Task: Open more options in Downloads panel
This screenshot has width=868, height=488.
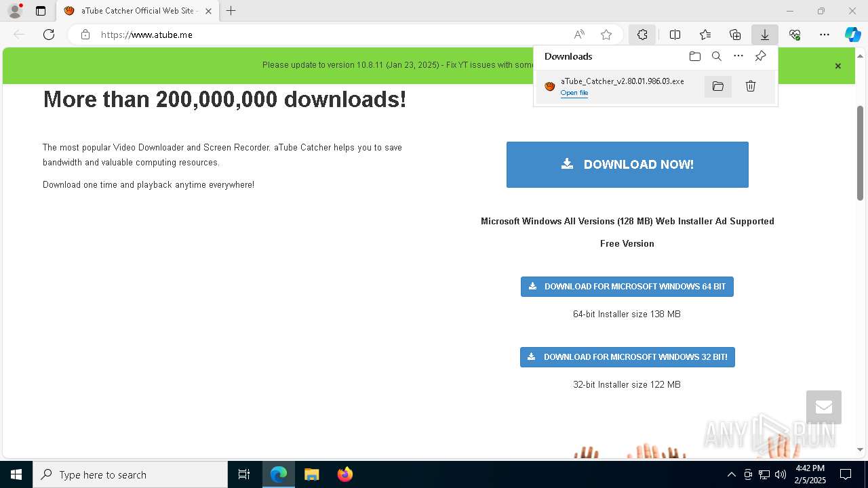Action: coord(738,56)
